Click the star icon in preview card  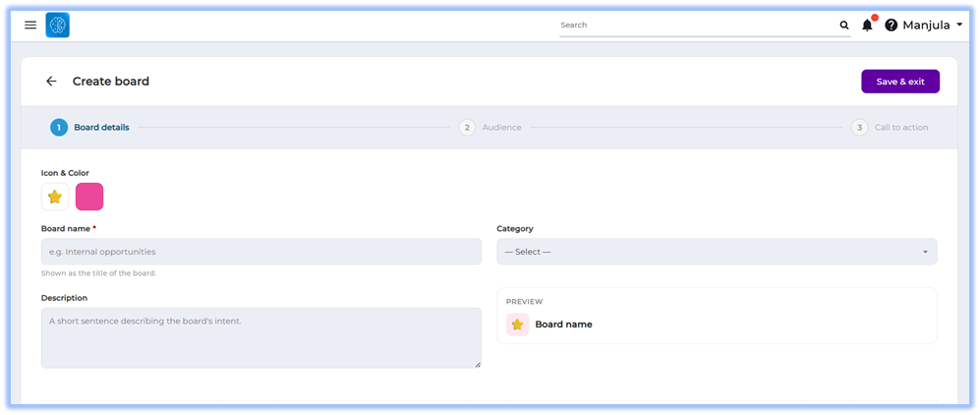tap(517, 325)
